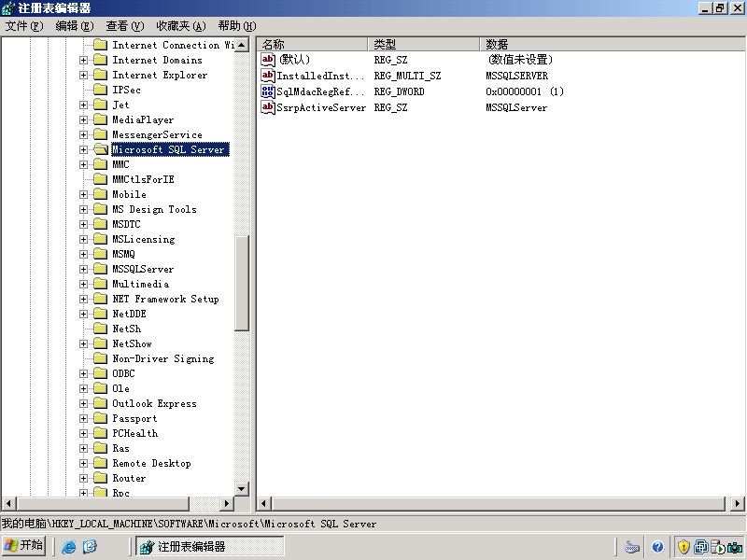Viewport: 747px width, 560px height.
Task: Click the ab icon of the (默认) value
Action: pos(268,60)
